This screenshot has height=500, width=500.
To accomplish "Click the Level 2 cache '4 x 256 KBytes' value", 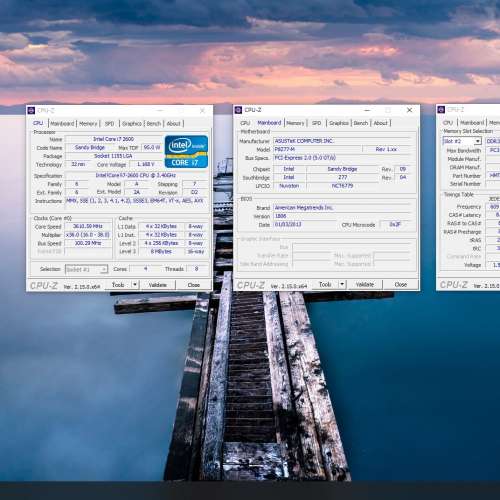I will [x=161, y=243].
